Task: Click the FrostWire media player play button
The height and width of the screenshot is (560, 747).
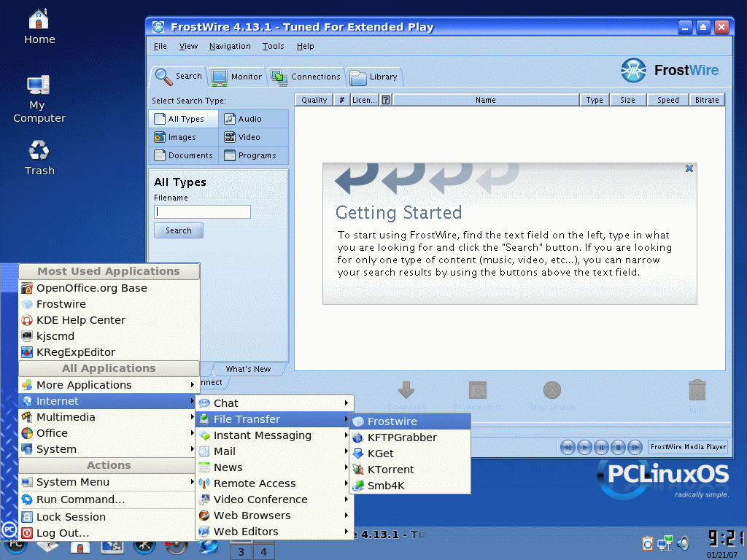Action: coord(584,447)
